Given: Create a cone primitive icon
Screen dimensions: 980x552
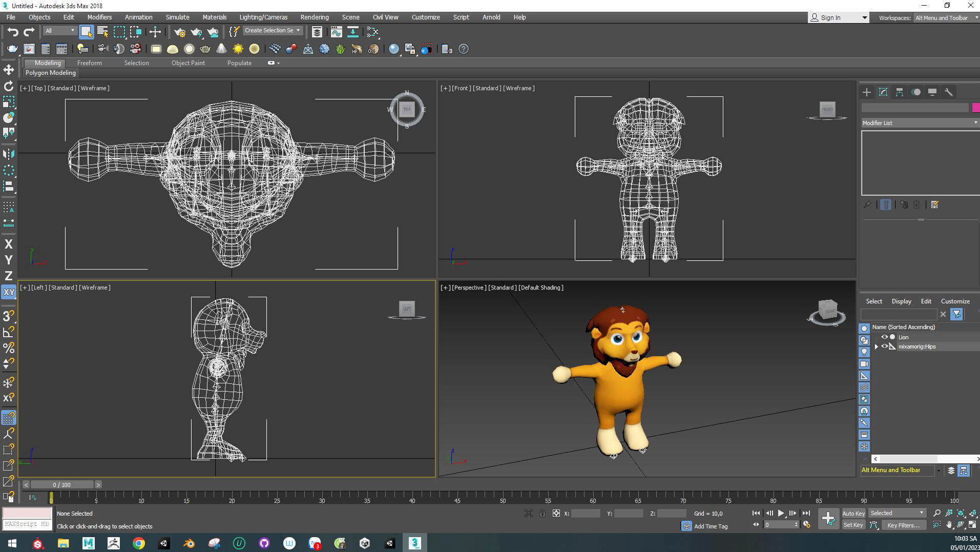Looking at the screenshot, I should tap(221, 49).
